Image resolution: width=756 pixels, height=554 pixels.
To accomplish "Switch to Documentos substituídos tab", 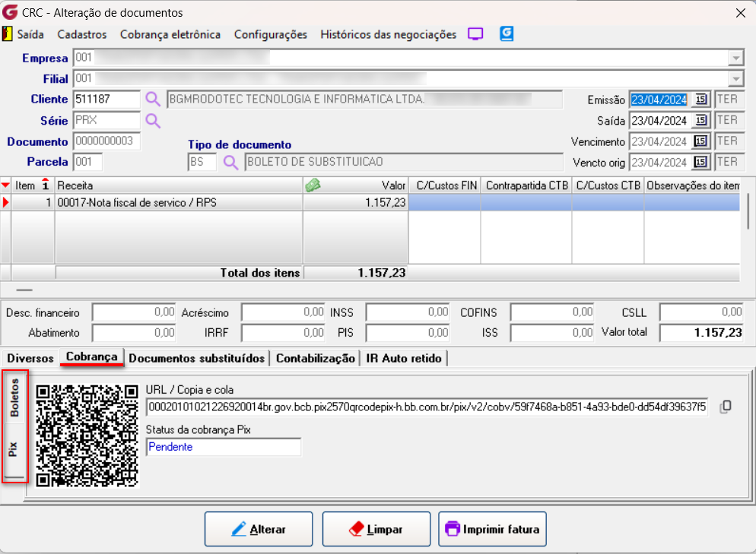I will [x=197, y=359].
